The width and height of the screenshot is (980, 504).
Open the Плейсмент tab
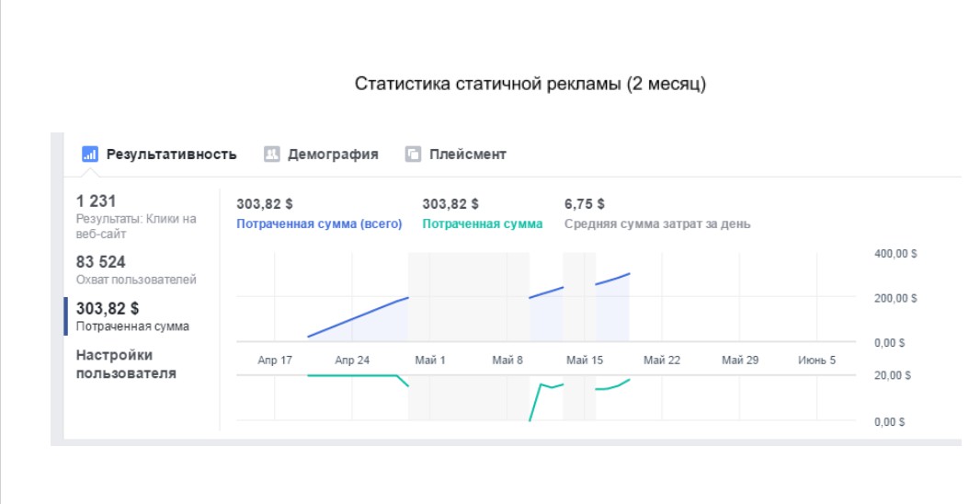point(467,155)
